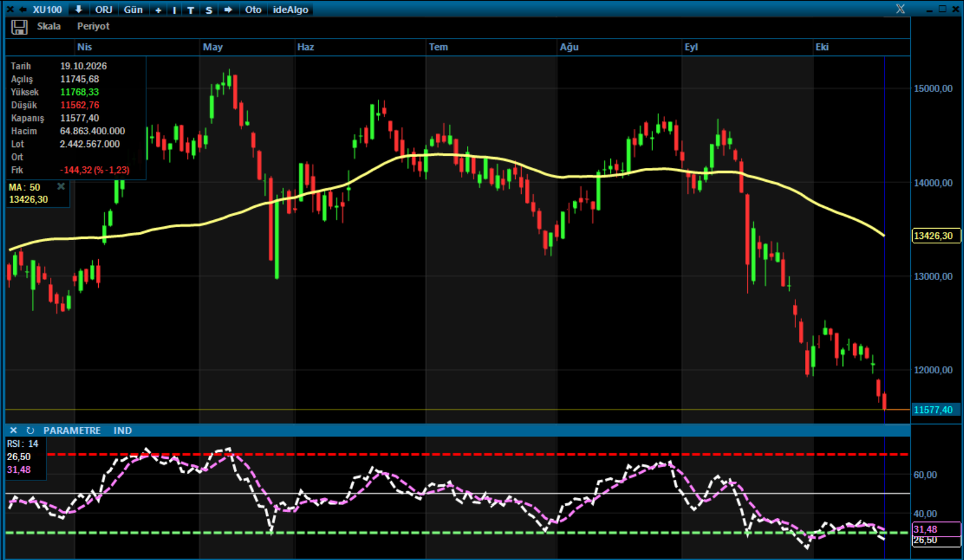Open the Gün period dropdown
This screenshot has width=964, height=560.
133,10
